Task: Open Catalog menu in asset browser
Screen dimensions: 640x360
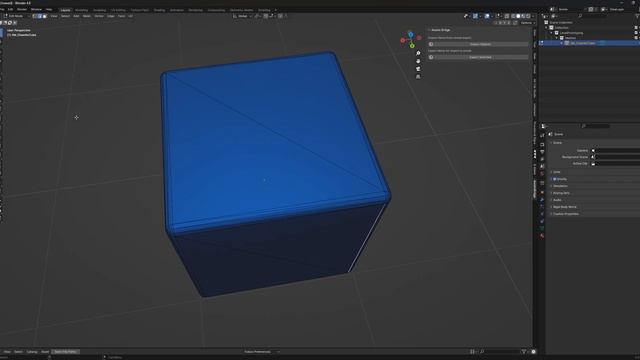Action: click(x=32, y=351)
